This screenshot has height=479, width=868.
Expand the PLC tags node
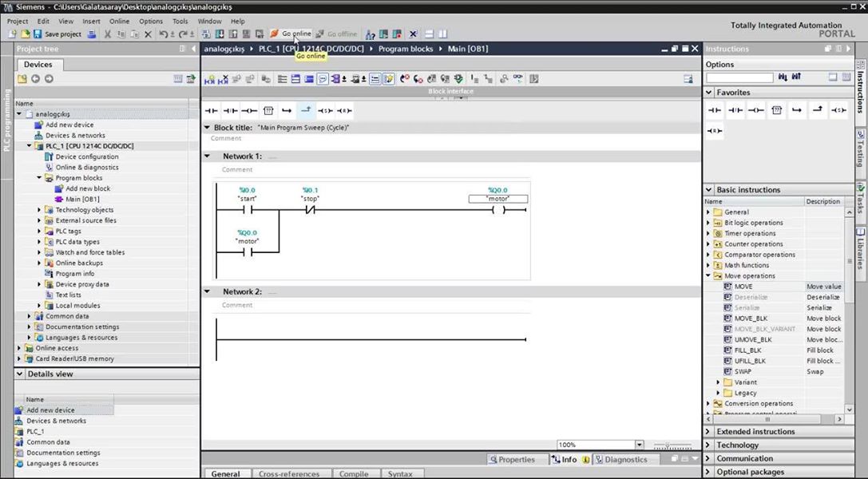pyautogui.click(x=39, y=232)
